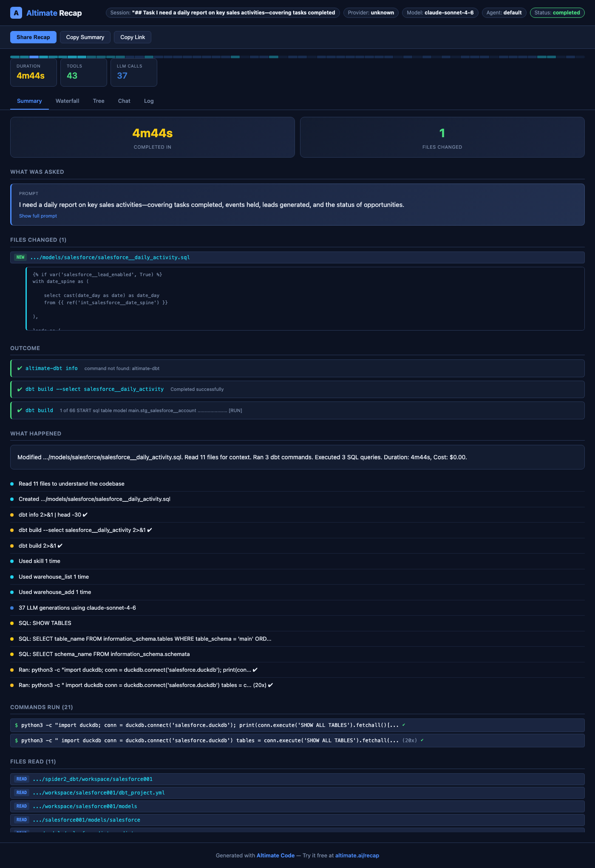Click the session timeline progress bar
The height and width of the screenshot is (868, 595).
(x=297, y=57)
